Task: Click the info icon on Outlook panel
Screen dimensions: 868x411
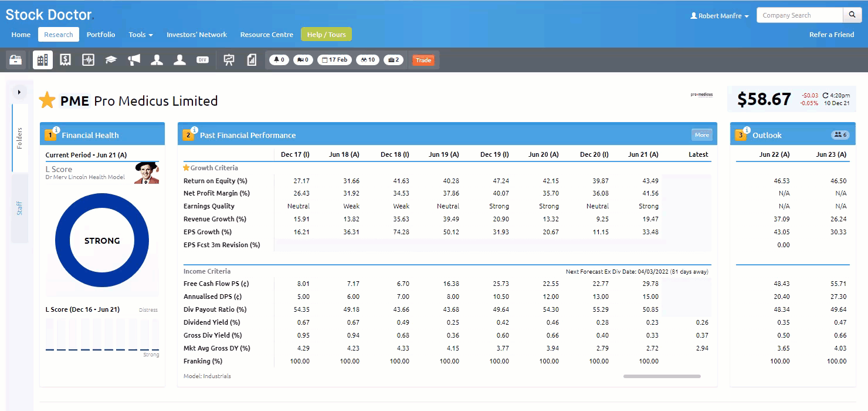Action: click(x=747, y=130)
